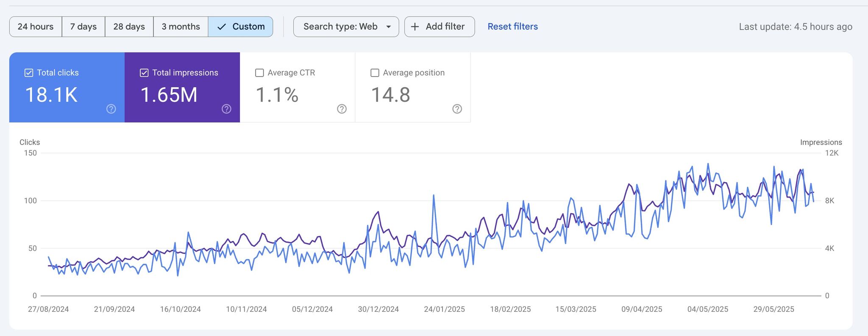Choose the 28 days date range
868x336 pixels.
[129, 27]
